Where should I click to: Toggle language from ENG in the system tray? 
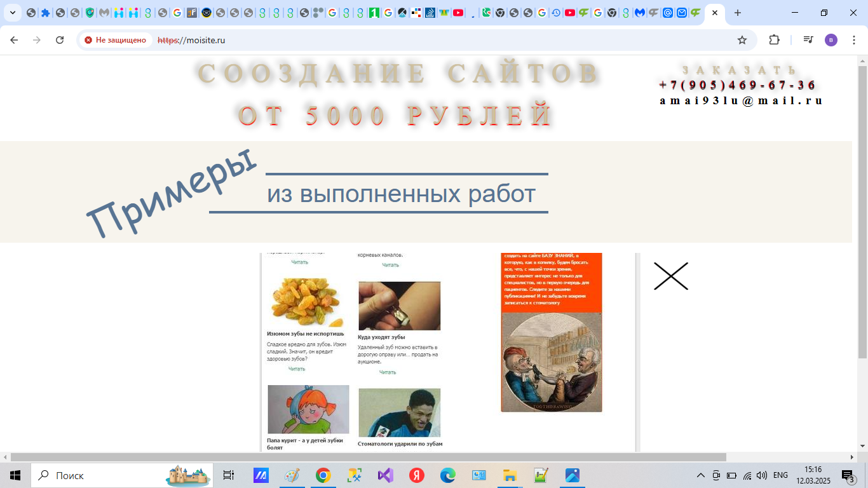tap(780, 475)
